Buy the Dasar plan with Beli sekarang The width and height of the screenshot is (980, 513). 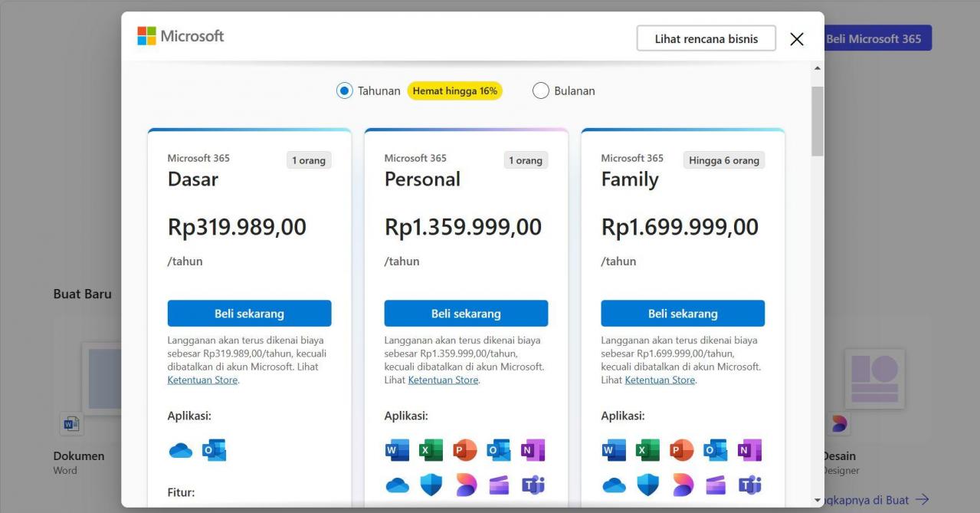[249, 314]
